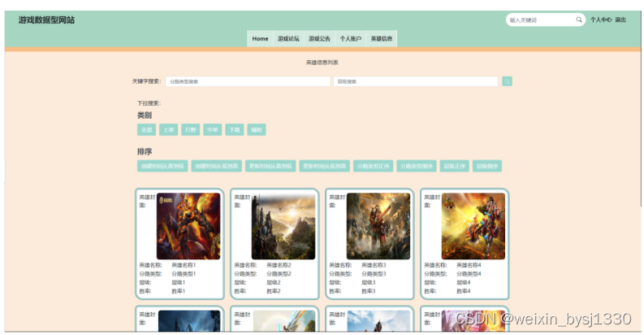644x335 pixels.
Task: Click the 游戏数据型网站 site title
Action: point(46,20)
